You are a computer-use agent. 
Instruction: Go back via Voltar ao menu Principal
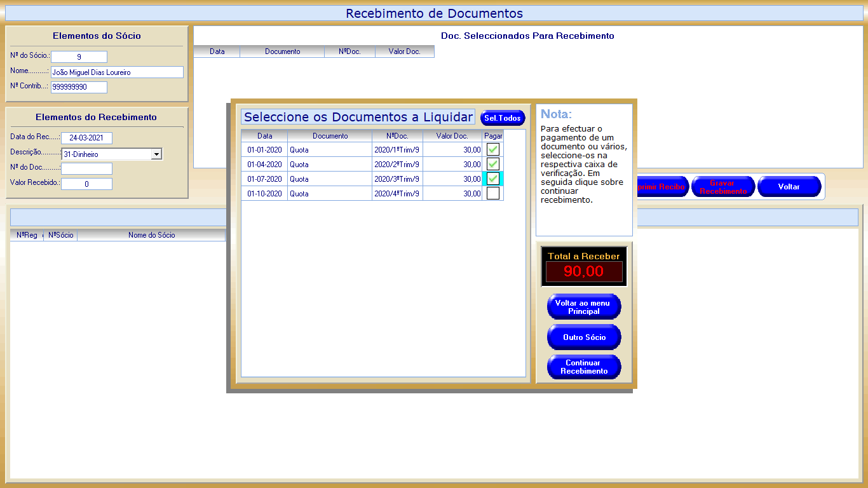584,308
